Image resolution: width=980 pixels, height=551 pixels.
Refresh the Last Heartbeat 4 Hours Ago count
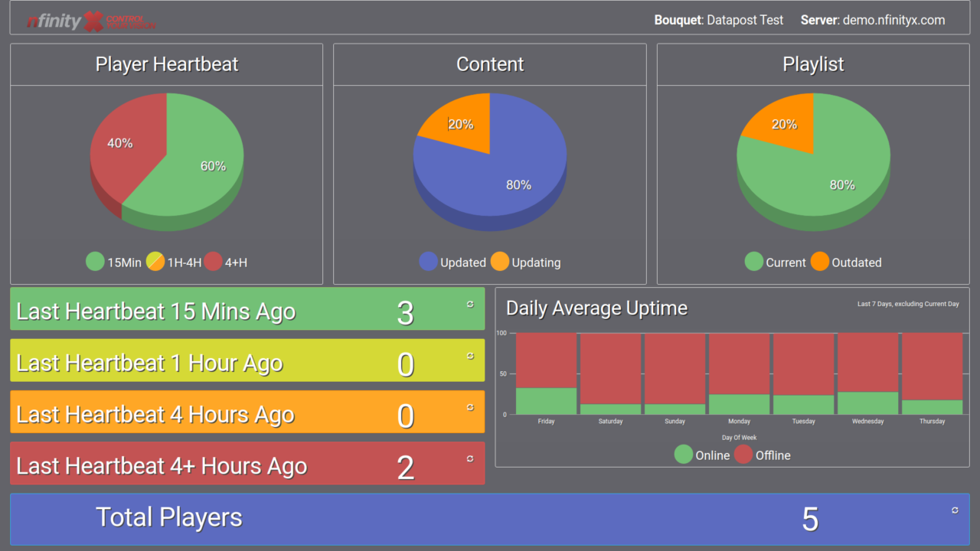coord(469,407)
